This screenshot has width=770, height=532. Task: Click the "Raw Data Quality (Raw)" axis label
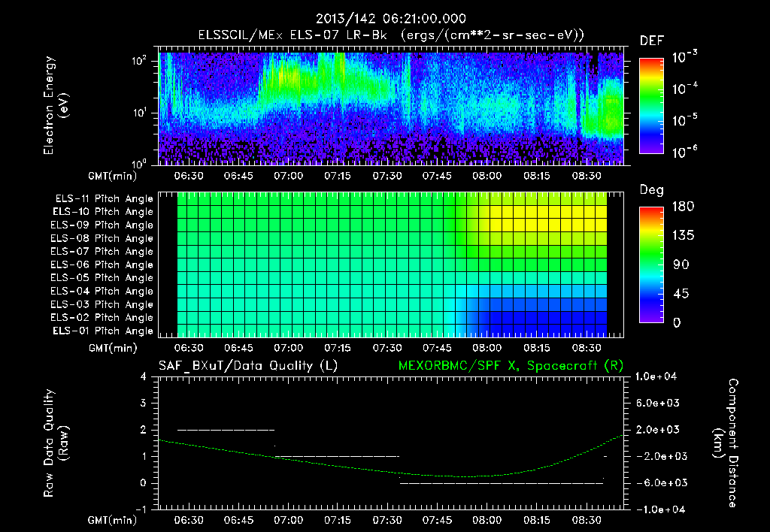pyautogui.click(x=56, y=443)
